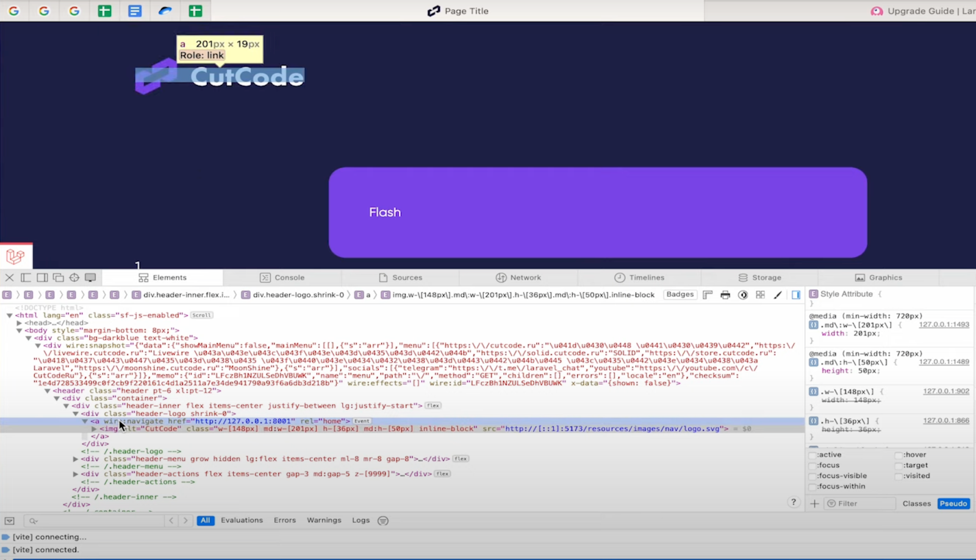Check the :target pseudo-class checkbox
This screenshot has height=560, width=976.
coord(899,465)
